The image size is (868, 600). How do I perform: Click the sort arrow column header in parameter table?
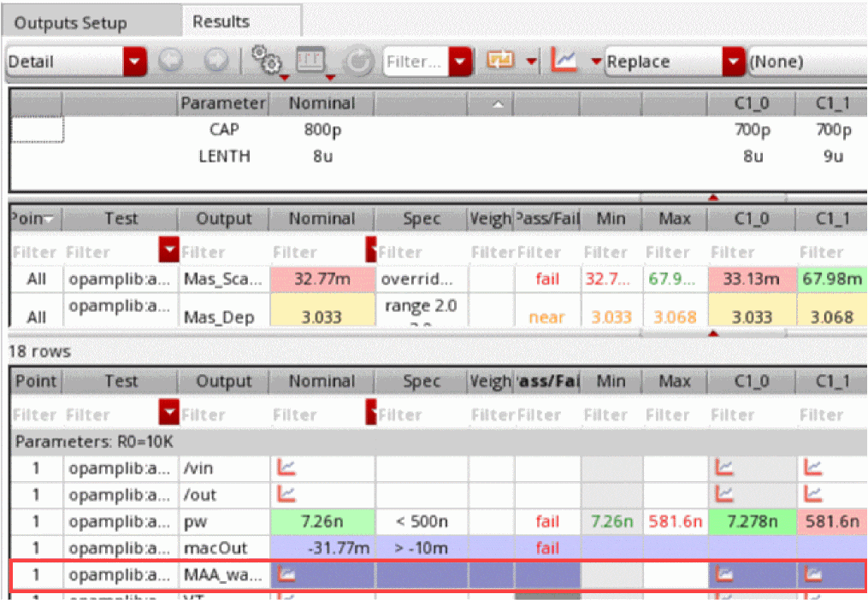click(498, 103)
